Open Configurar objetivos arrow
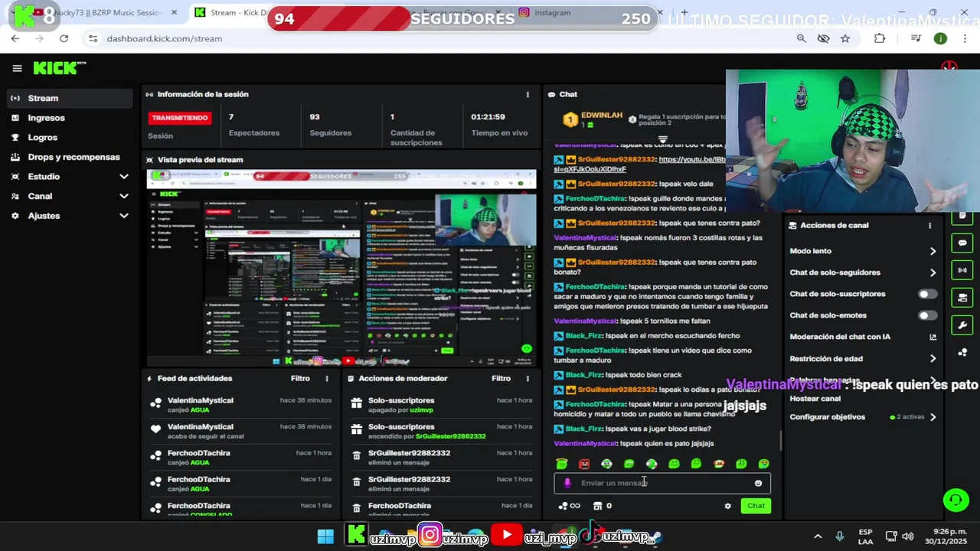This screenshot has height=551, width=980. (x=933, y=417)
